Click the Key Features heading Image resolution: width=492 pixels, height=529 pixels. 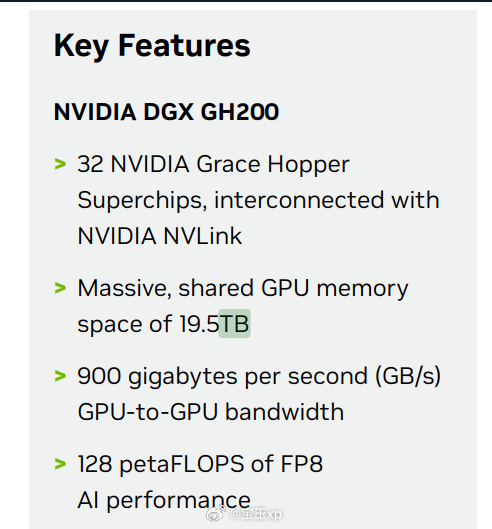click(x=152, y=47)
